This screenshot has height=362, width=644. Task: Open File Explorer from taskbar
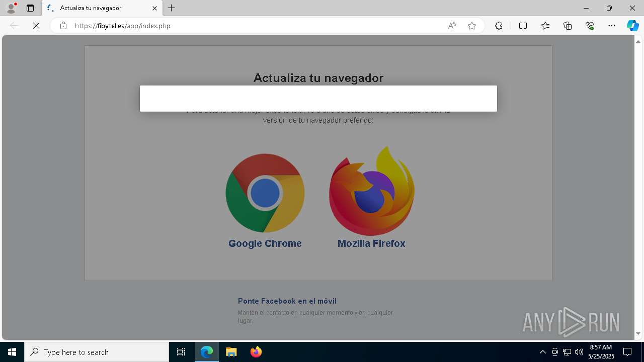pos(231,352)
